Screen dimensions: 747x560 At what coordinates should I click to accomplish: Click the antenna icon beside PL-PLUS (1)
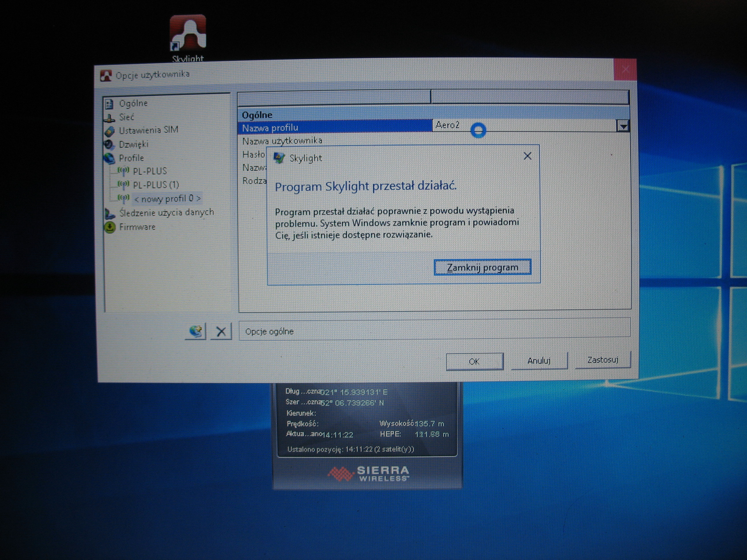123,185
